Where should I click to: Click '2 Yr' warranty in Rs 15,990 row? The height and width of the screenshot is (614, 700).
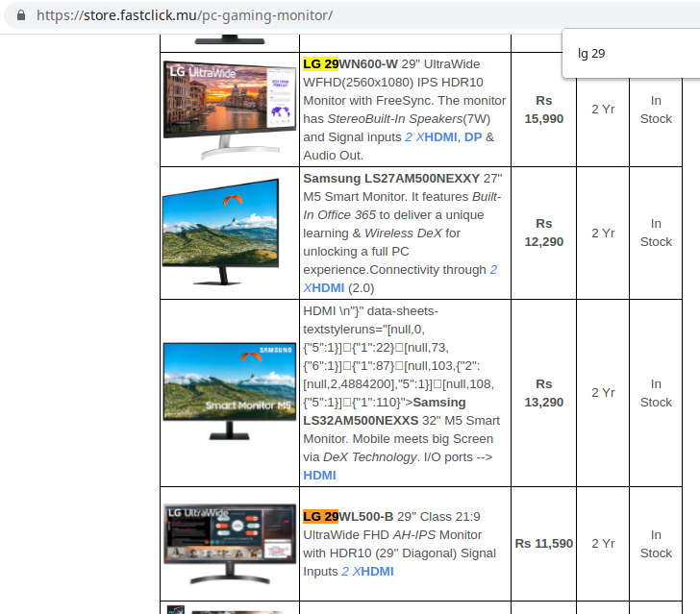coord(603,110)
